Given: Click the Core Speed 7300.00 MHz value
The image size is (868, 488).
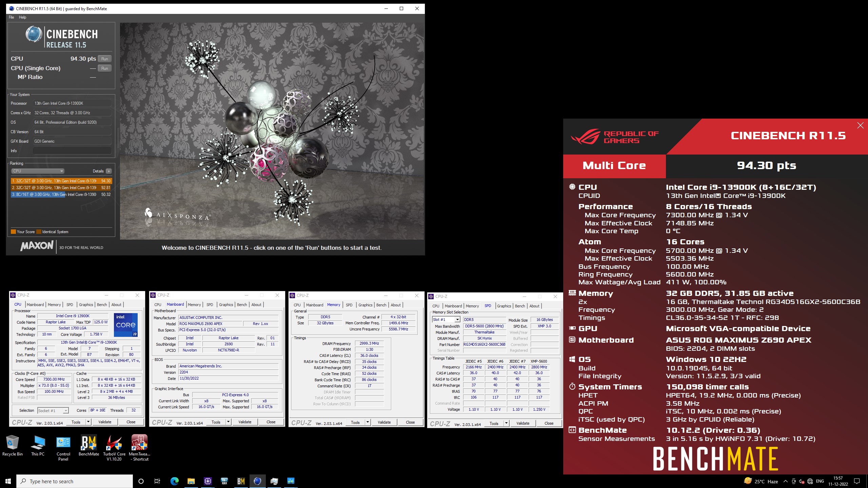Looking at the screenshot, I should [54, 380].
